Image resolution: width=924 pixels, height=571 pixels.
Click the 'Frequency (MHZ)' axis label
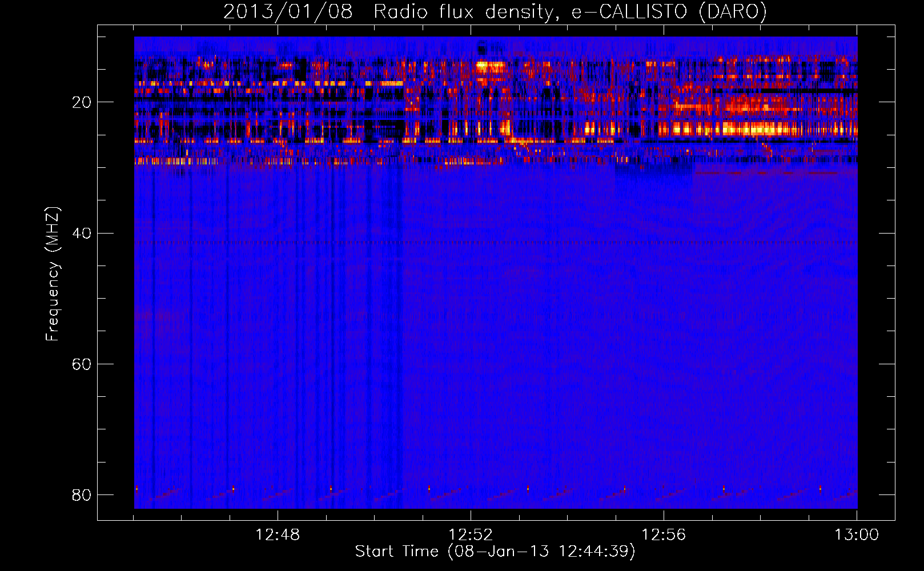[x=53, y=274]
